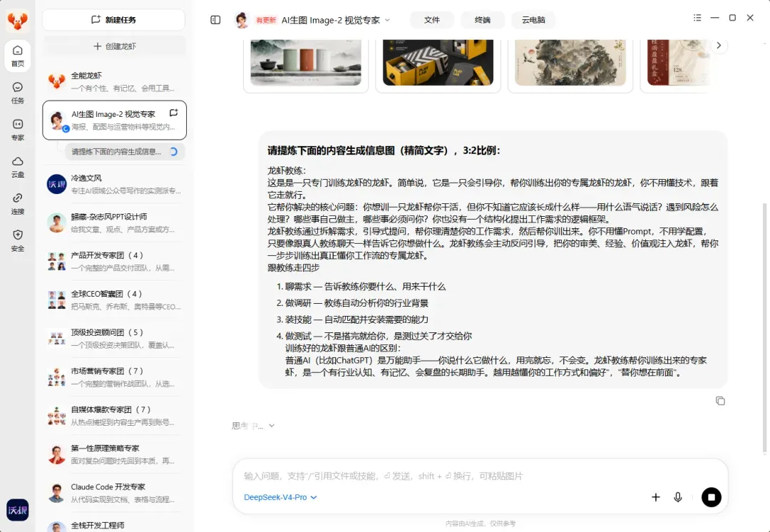This screenshot has width=770, height=532.
Task: Click the loading spinner on the running task
Action: click(x=173, y=152)
